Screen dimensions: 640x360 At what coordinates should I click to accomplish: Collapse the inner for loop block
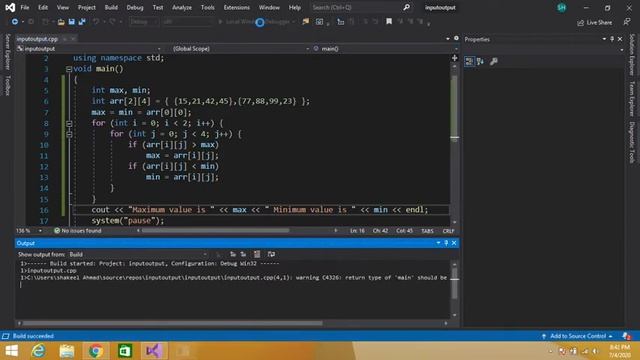(69, 134)
